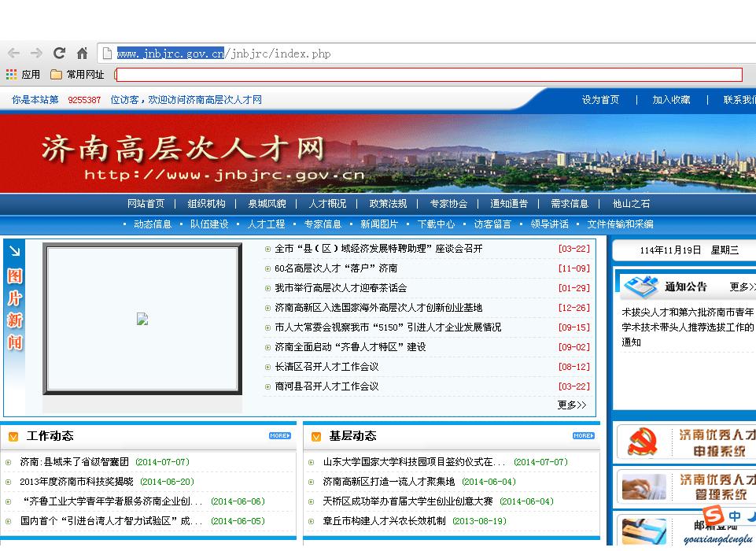Reload the page with refresh icon
756x551 pixels.
pyautogui.click(x=59, y=53)
